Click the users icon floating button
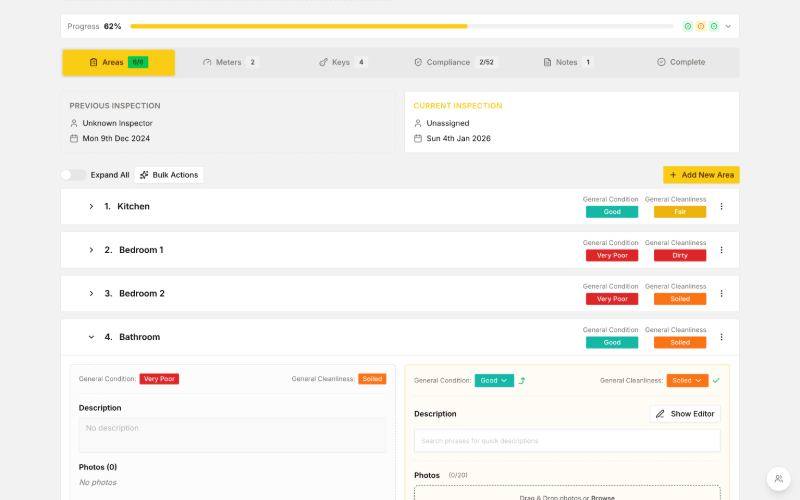This screenshot has height=500, width=800. tap(779, 479)
